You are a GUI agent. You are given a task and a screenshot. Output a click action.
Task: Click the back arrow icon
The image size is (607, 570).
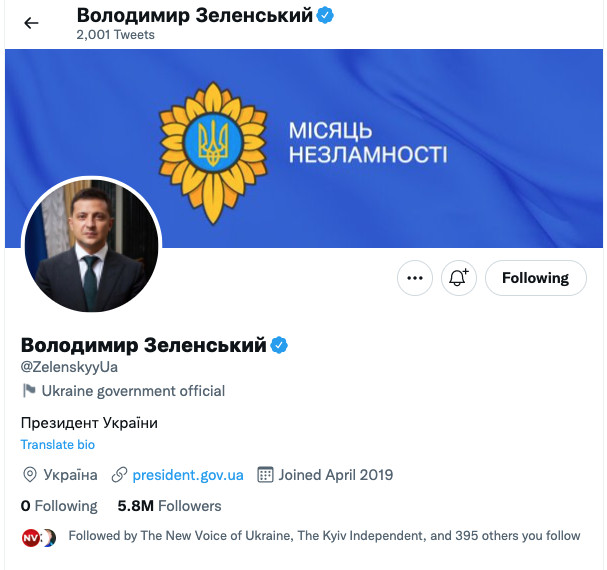(32, 23)
